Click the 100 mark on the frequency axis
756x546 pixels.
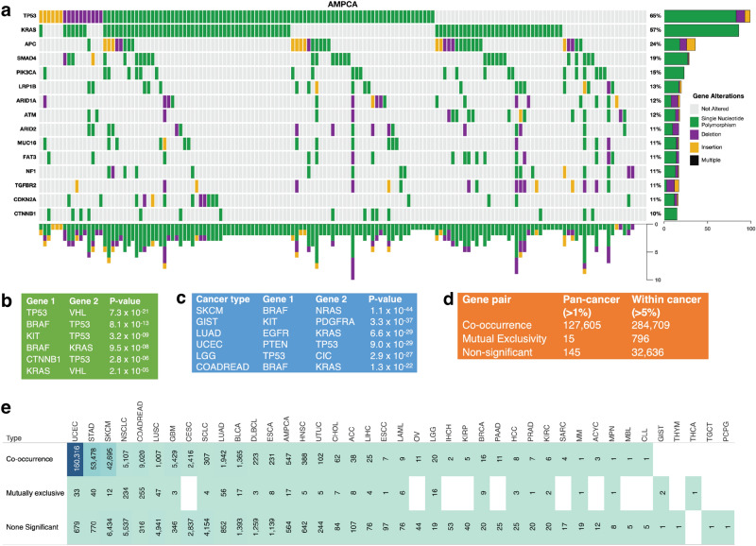(751, 228)
